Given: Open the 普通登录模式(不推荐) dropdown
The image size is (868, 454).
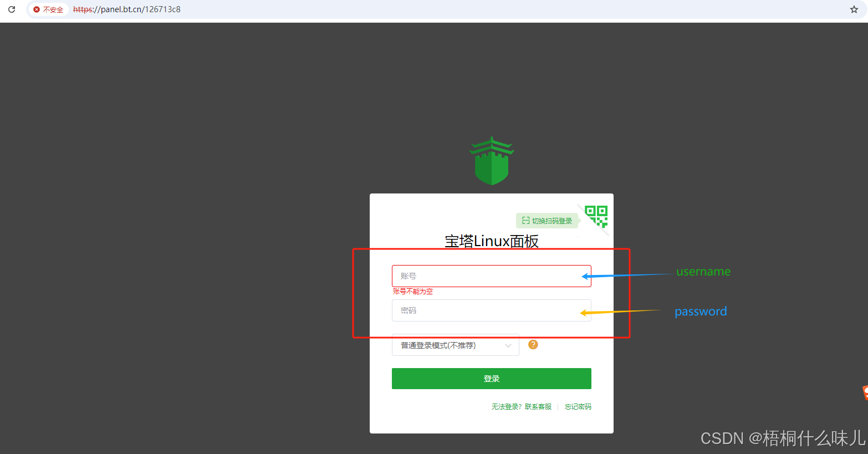Looking at the screenshot, I should tap(456, 345).
